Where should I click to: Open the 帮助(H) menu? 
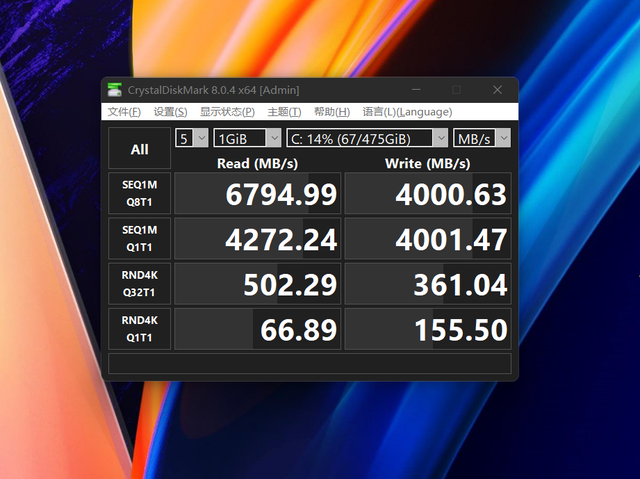click(331, 112)
